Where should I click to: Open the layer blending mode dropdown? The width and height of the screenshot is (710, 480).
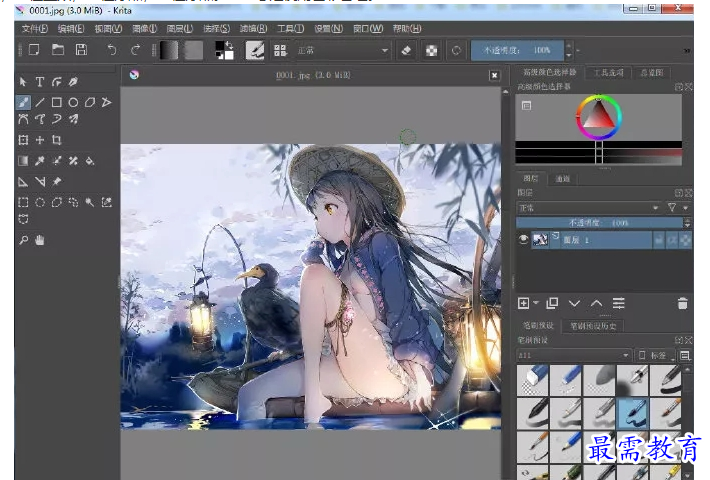pyautogui.click(x=588, y=208)
